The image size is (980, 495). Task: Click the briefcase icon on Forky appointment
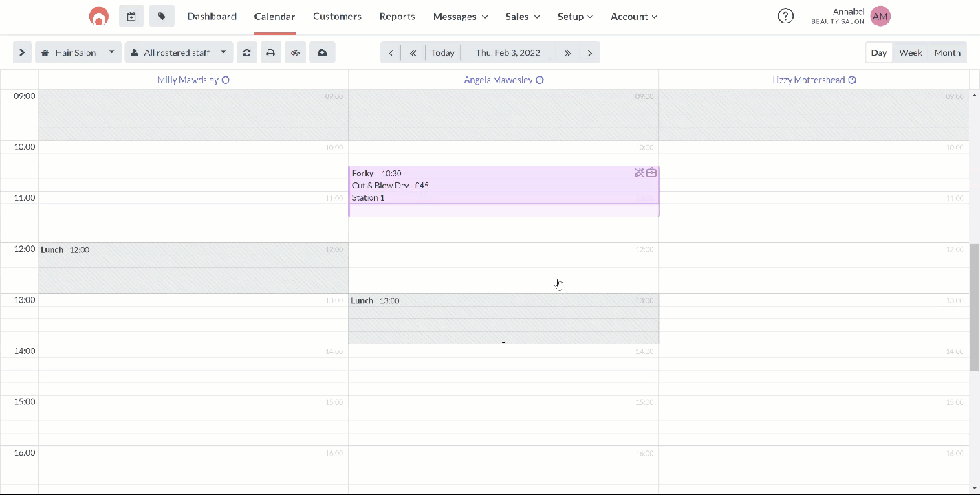click(651, 173)
